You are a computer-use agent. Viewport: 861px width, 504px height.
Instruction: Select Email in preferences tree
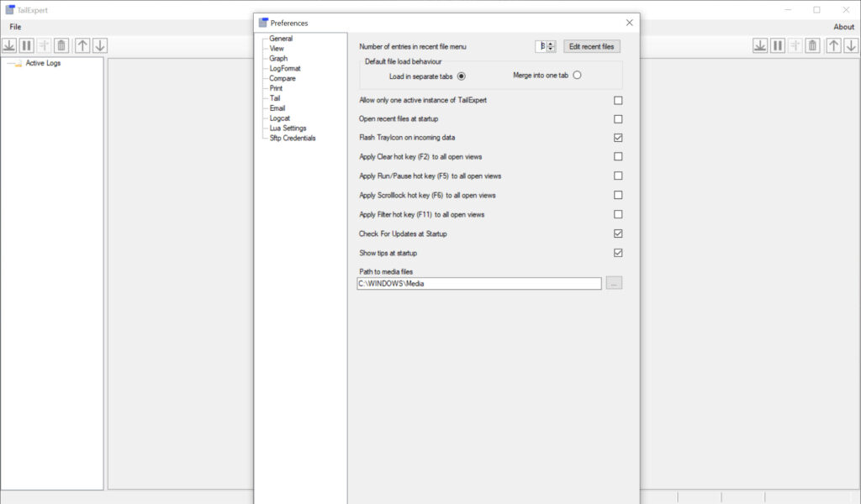(x=277, y=108)
